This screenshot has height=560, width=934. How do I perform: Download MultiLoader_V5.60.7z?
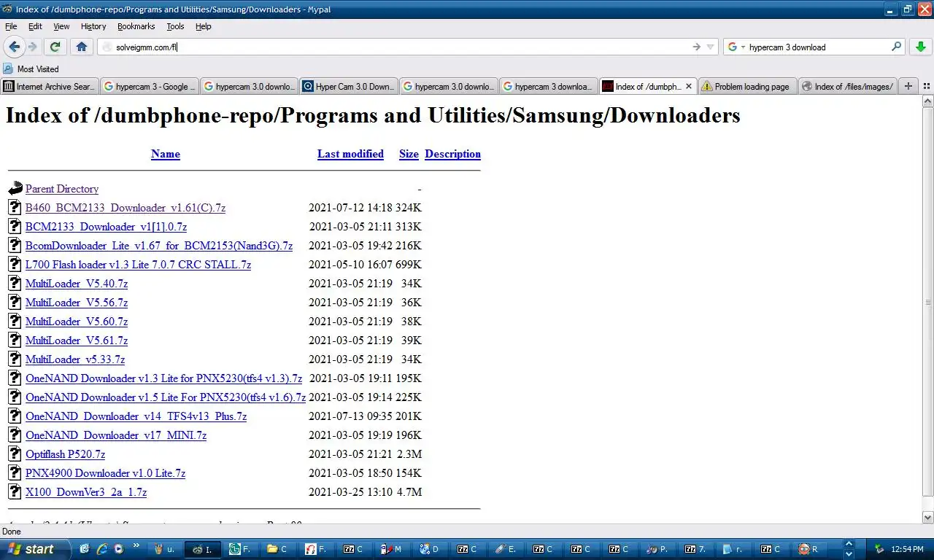pos(77,322)
